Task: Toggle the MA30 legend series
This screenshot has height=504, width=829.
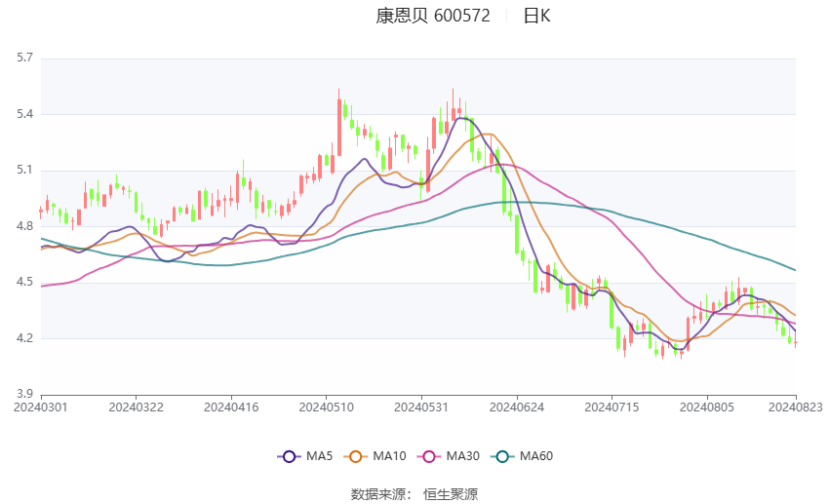Action: (x=449, y=456)
